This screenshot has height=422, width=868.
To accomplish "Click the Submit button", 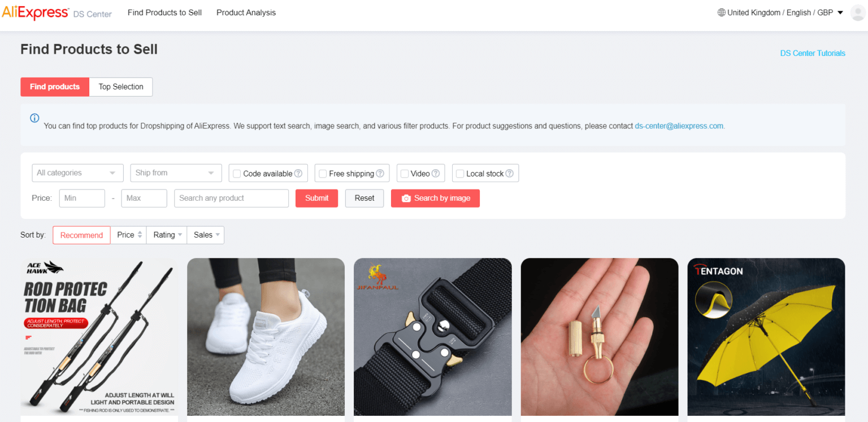I will 316,198.
